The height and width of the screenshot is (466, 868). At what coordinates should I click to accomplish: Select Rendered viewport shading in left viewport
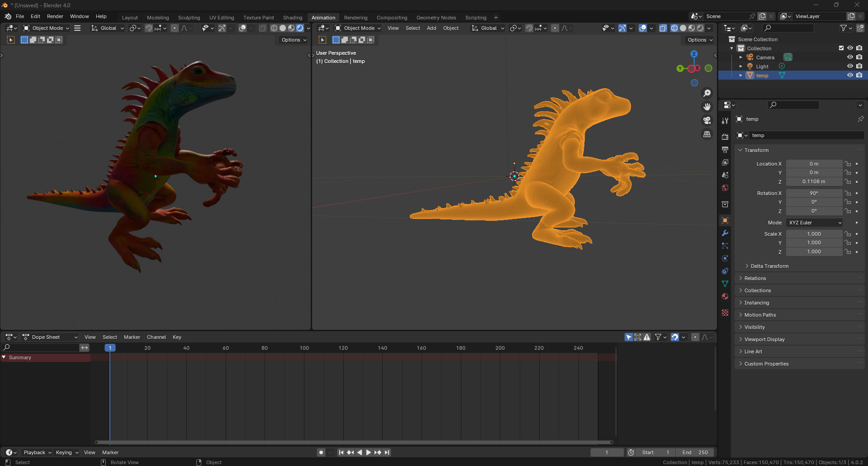(300, 28)
